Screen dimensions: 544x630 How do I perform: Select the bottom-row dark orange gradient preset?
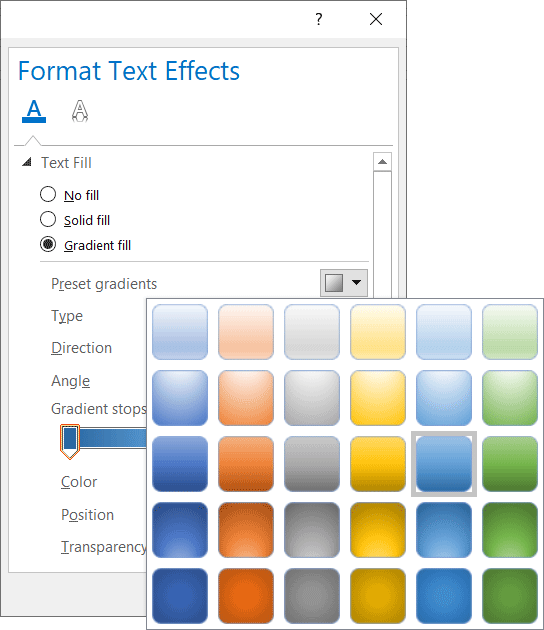pos(246,596)
